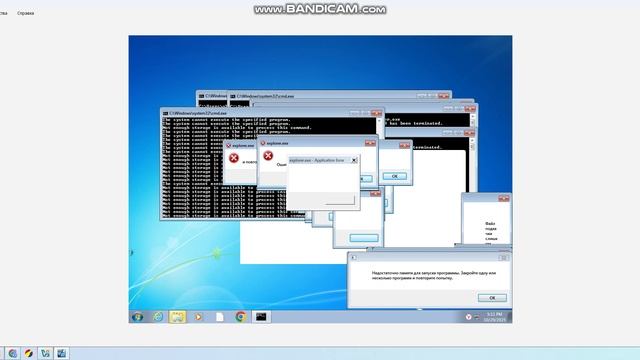640x360 pixels.
Task: Click the fully visible OK button of rightmost explorer.exe dialog
Action: pyautogui.click(x=394, y=176)
